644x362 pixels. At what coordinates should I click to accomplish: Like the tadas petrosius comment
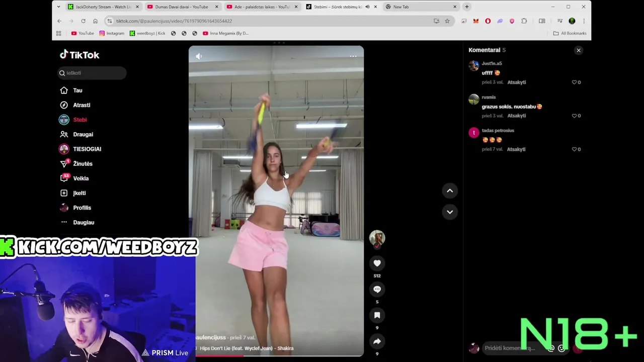[x=574, y=149]
